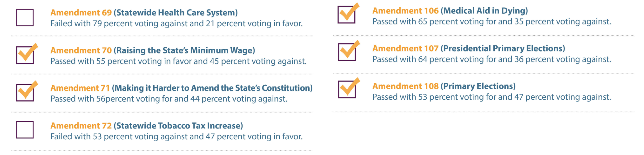Click the Amendment 71 Constitution heading
644x155 pixels.
point(181,88)
